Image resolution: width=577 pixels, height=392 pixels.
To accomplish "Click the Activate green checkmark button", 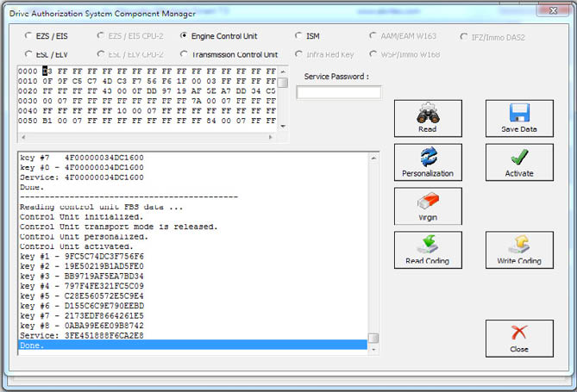I will (518, 162).
